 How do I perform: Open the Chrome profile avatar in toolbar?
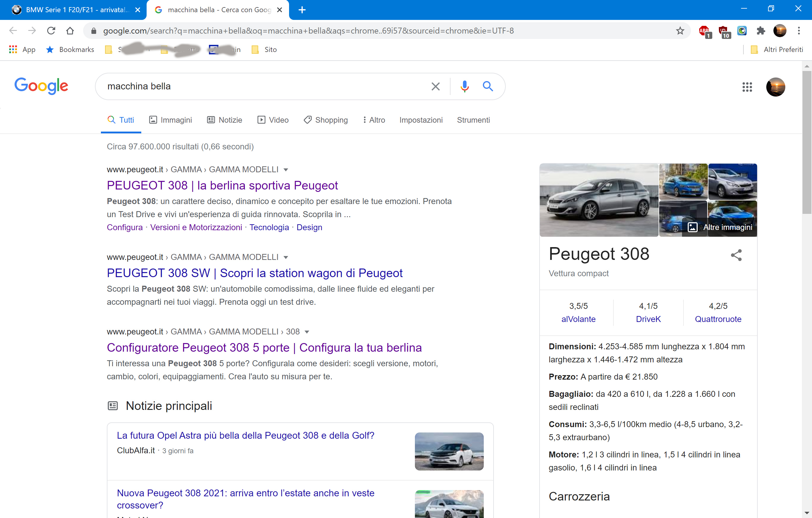(x=780, y=31)
